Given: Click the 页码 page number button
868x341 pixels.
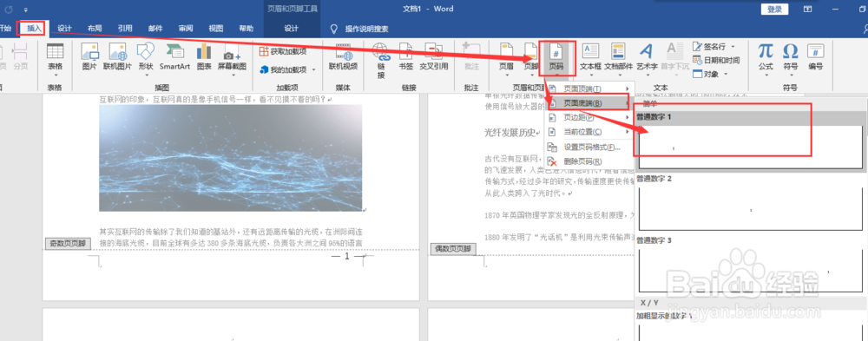Looking at the screenshot, I should click(557, 58).
